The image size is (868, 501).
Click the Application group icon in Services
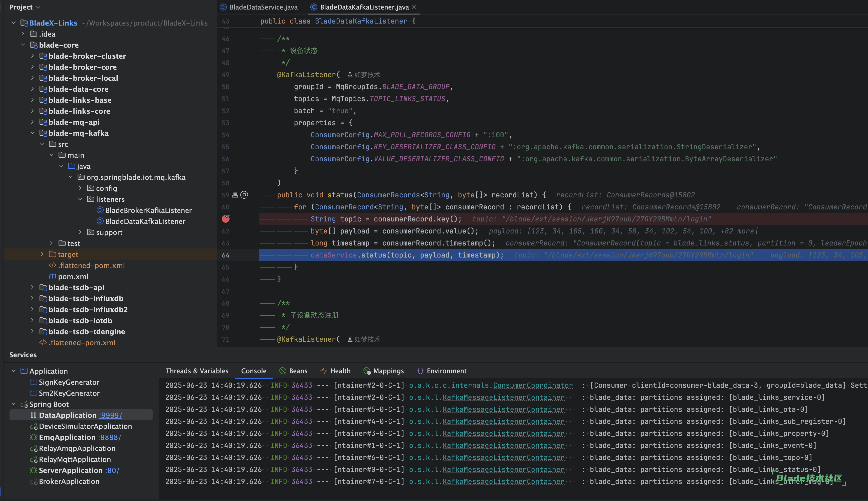(24, 371)
